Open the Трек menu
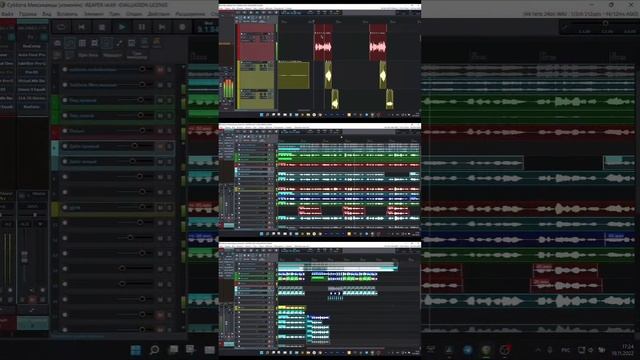 click(115, 14)
